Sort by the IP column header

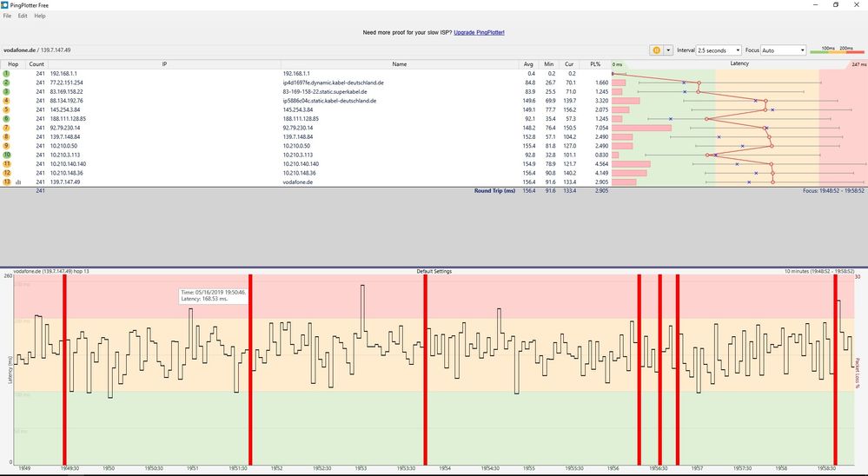[164, 64]
